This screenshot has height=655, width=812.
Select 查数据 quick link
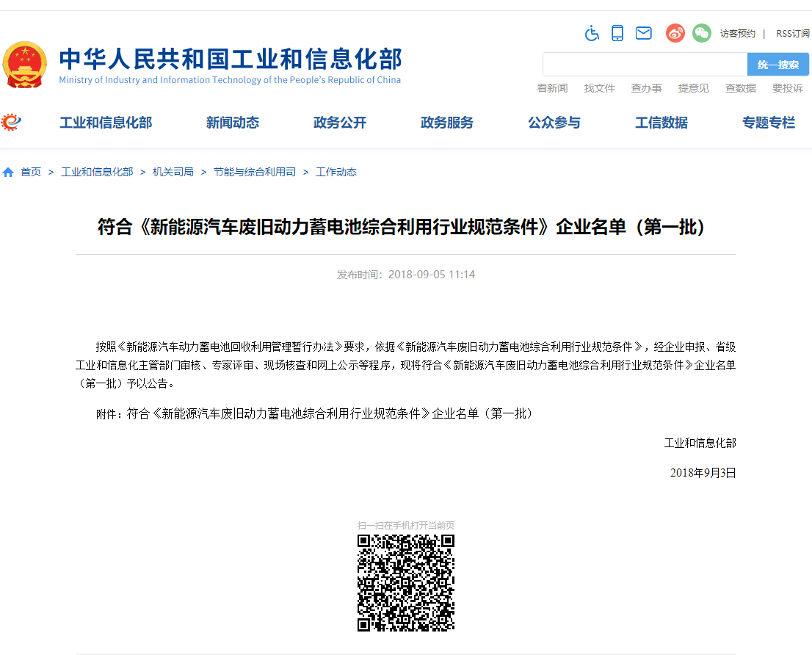coord(741,88)
